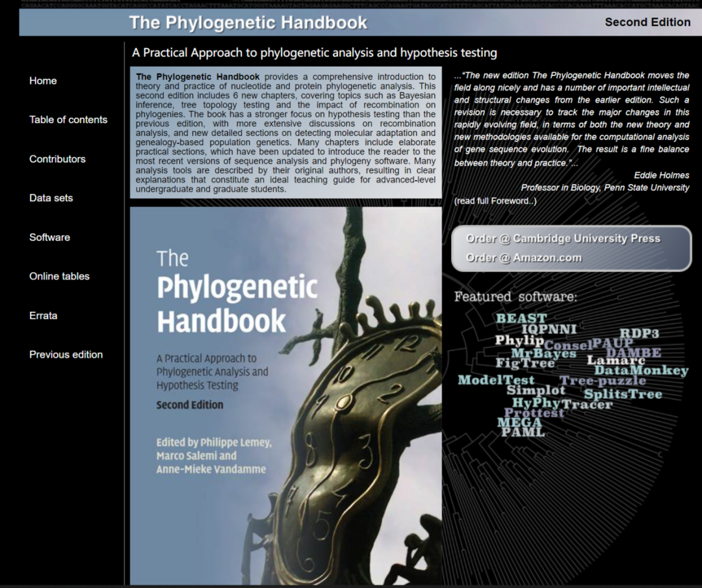Click 'The Phylogenetic Handbook' header title
This screenshot has width=702, height=588.
(248, 22)
